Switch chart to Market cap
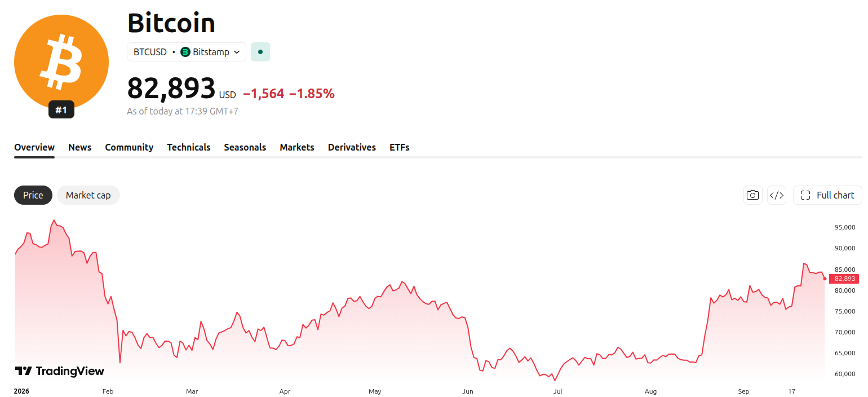This screenshot has width=868, height=397. point(88,195)
